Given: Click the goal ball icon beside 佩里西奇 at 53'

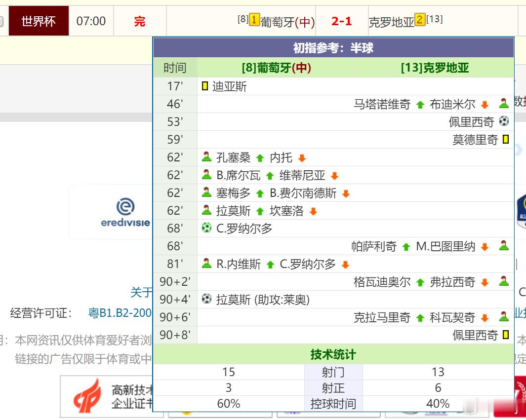Looking at the screenshot, I should coord(504,121).
